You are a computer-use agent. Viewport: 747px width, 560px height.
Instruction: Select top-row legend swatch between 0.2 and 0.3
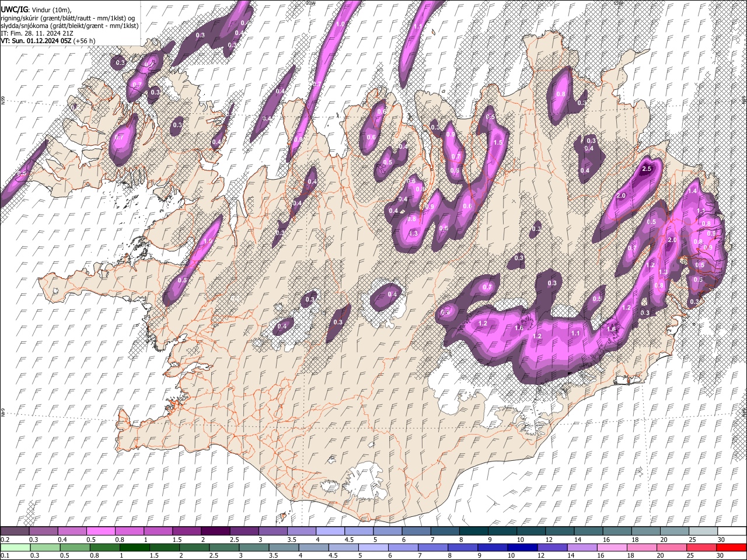[x=15, y=531]
